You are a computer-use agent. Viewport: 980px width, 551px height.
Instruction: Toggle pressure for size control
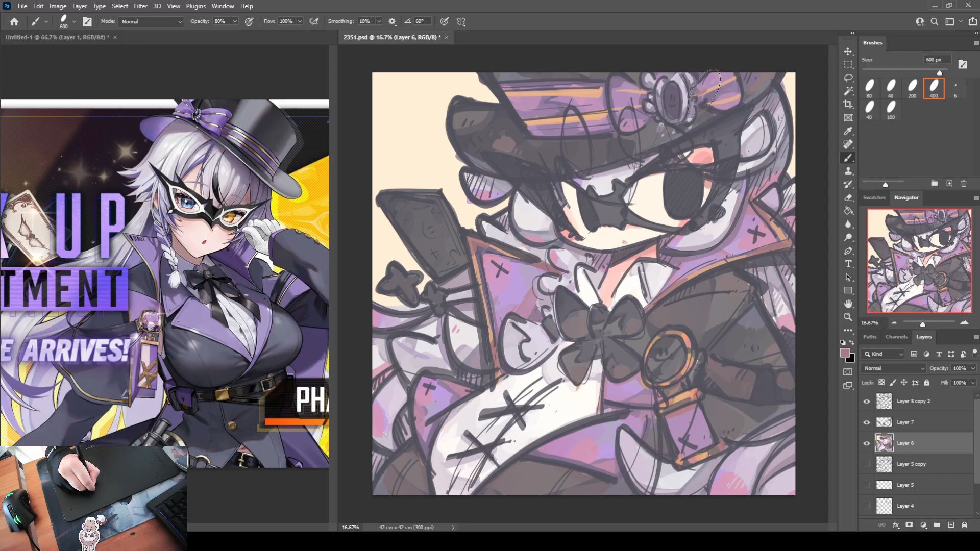click(445, 21)
